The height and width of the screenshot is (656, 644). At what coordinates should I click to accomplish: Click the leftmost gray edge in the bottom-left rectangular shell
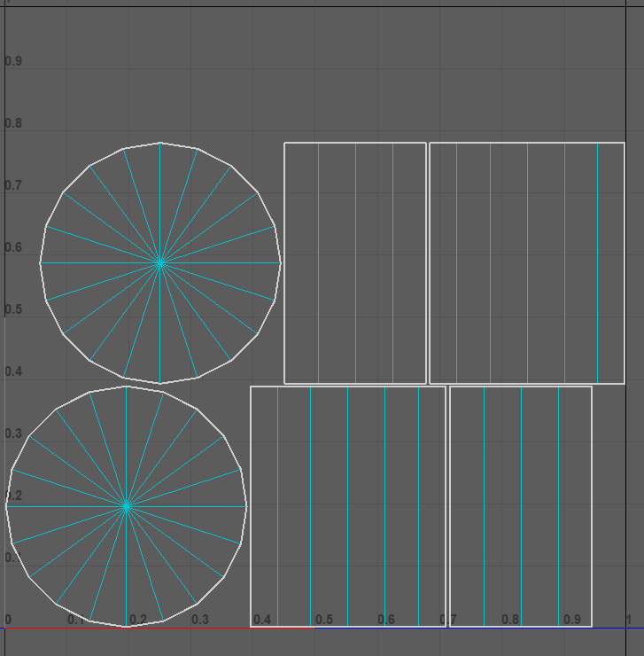click(x=278, y=506)
